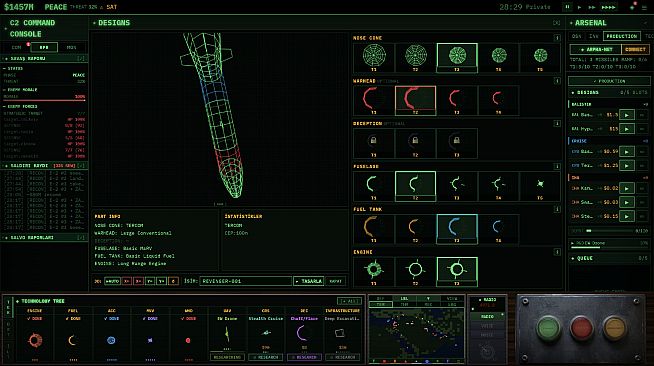The width and height of the screenshot is (654, 366).
Task: Click the red launch panel button
Action: pyautogui.click(x=581, y=329)
